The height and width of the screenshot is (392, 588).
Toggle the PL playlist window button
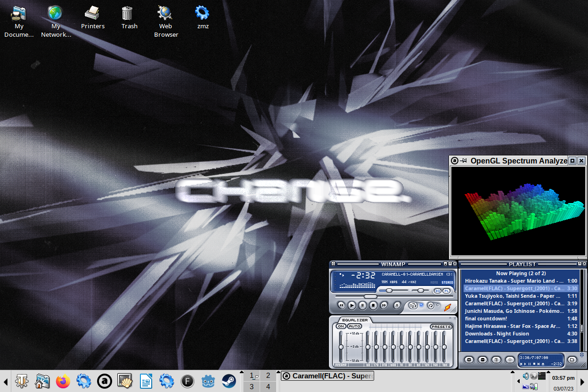(x=446, y=291)
